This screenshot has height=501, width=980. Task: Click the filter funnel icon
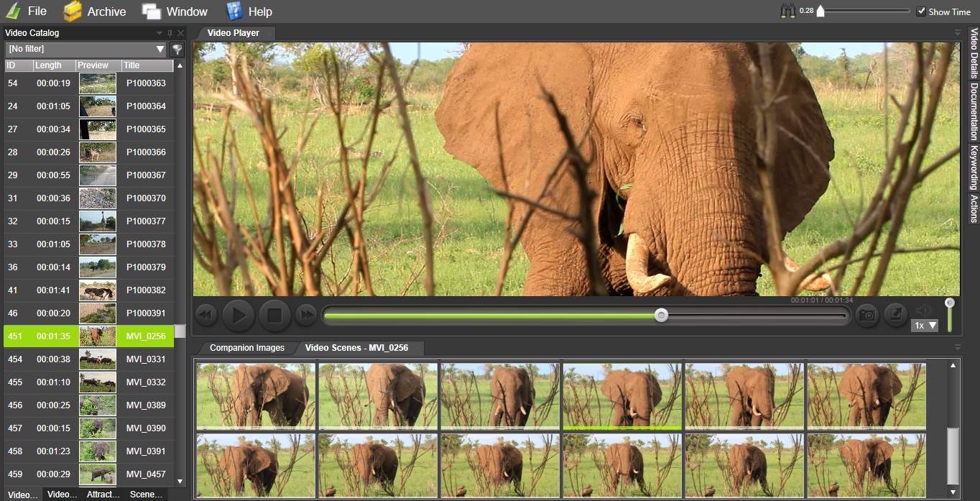pyautogui.click(x=177, y=50)
